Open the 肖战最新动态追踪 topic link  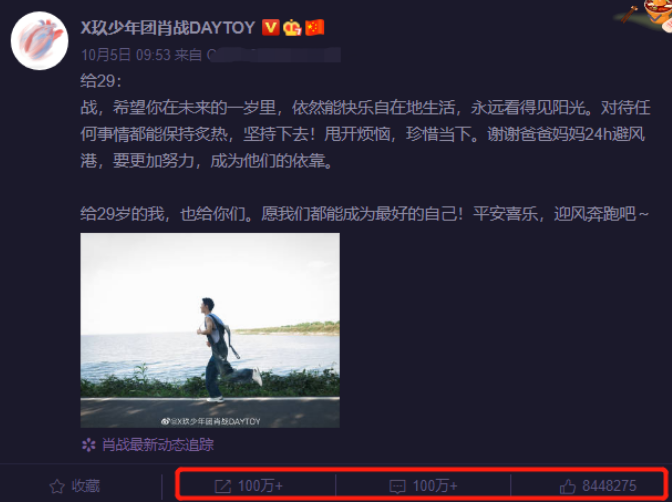point(158,445)
